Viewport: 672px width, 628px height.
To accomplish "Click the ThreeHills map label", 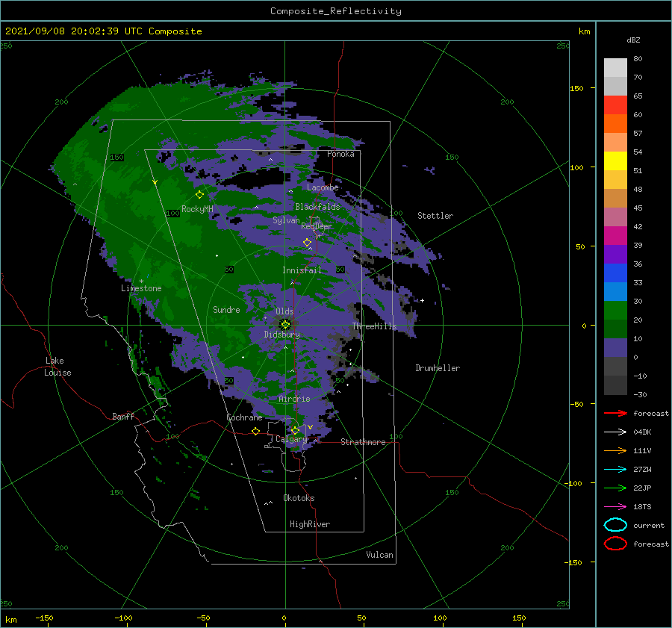I will pos(375,326).
